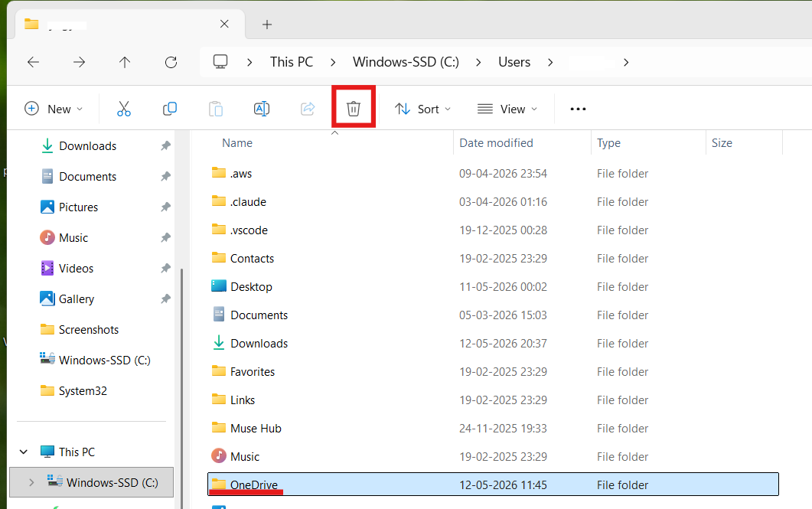Open the New dropdown menu

54,109
